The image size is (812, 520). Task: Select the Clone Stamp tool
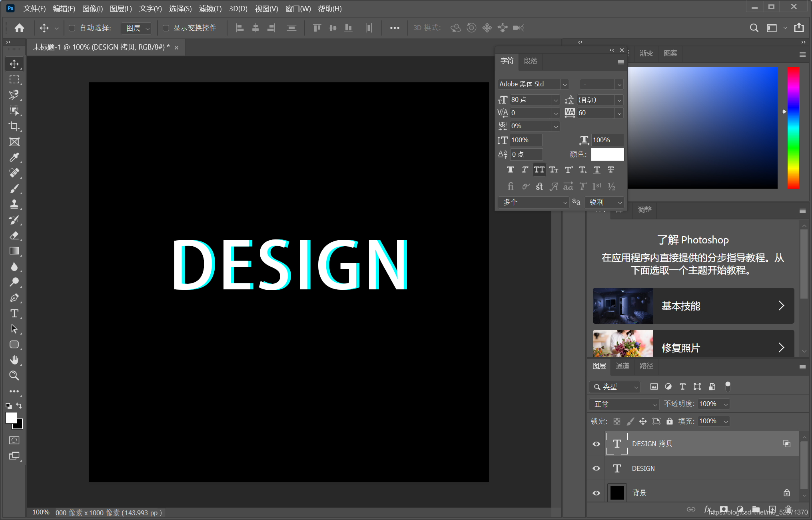click(x=14, y=204)
